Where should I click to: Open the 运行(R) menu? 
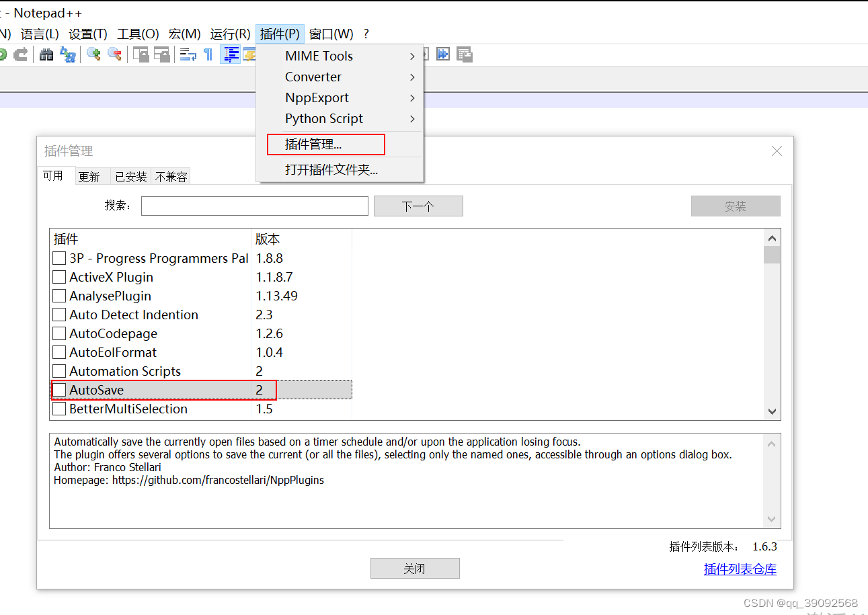[x=231, y=34]
